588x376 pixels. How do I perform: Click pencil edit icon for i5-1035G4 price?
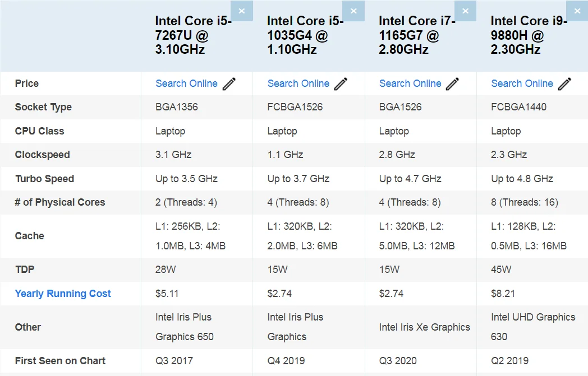point(341,84)
